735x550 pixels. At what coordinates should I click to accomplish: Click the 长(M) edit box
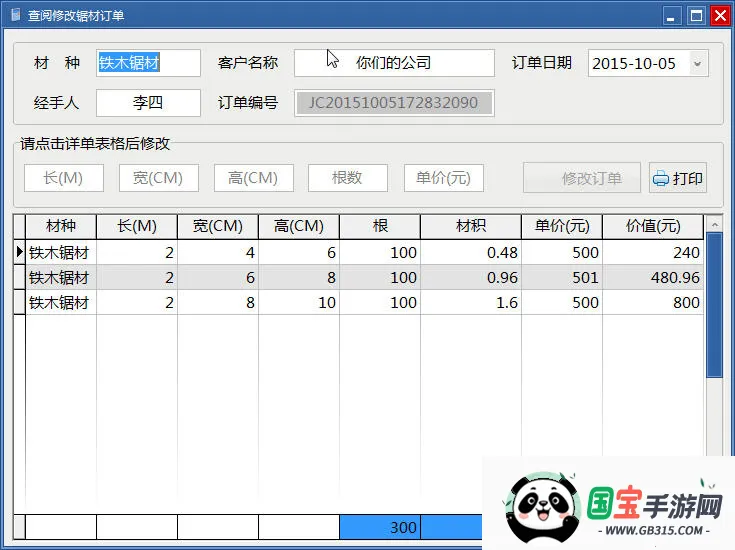pos(64,178)
